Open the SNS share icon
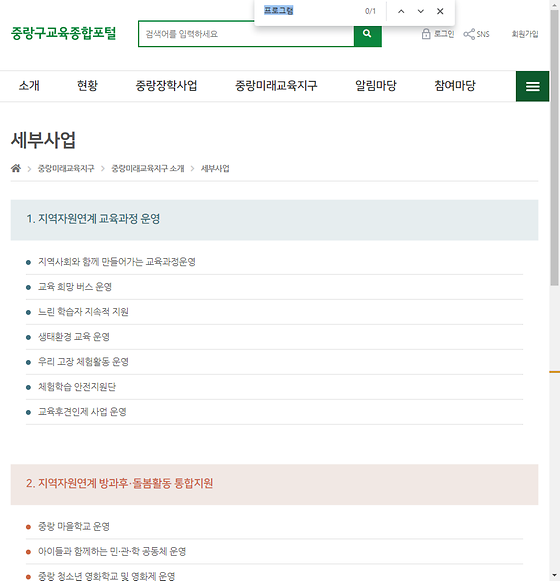This screenshot has width=560, height=581. pos(469,34)
